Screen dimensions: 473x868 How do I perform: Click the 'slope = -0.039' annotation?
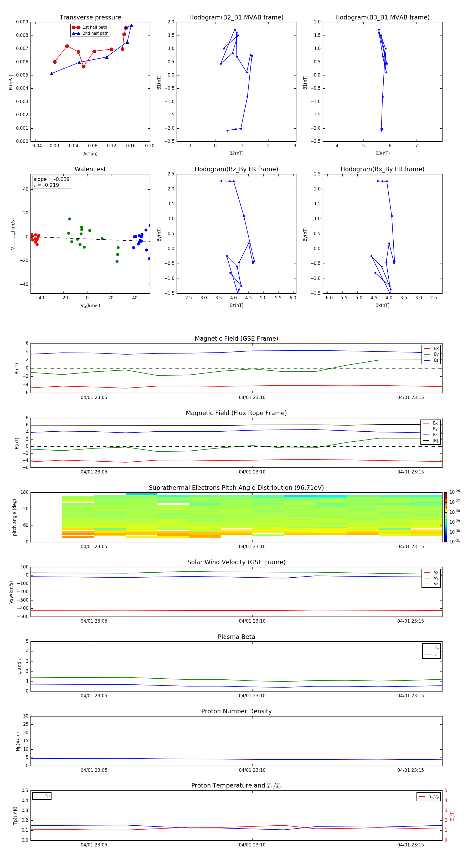coord(52,179)
